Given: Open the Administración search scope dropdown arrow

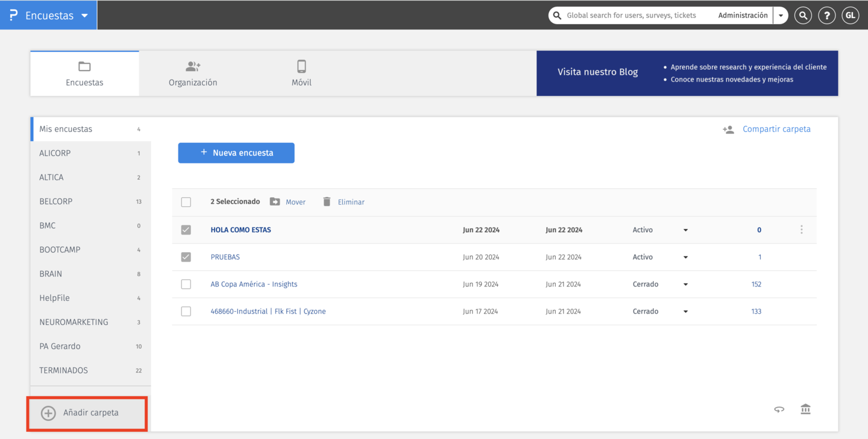Looking at the screenshot, I should (781, 16).
